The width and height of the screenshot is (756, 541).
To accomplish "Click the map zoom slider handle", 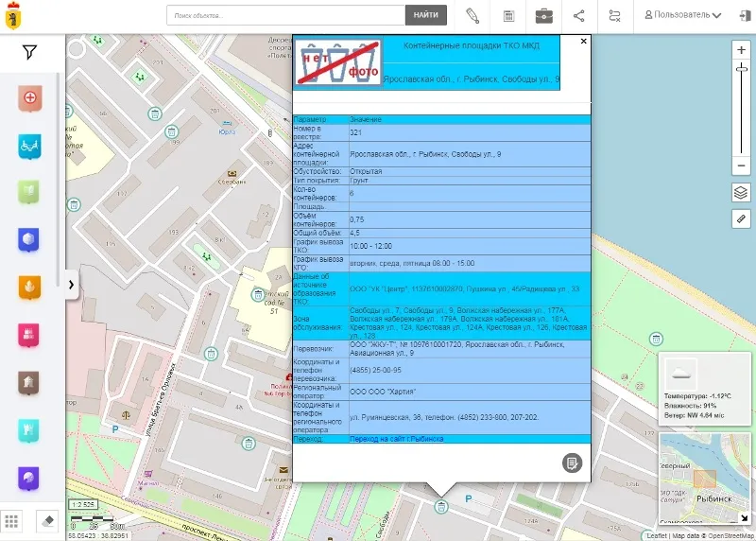I will (x=741, y=69).
